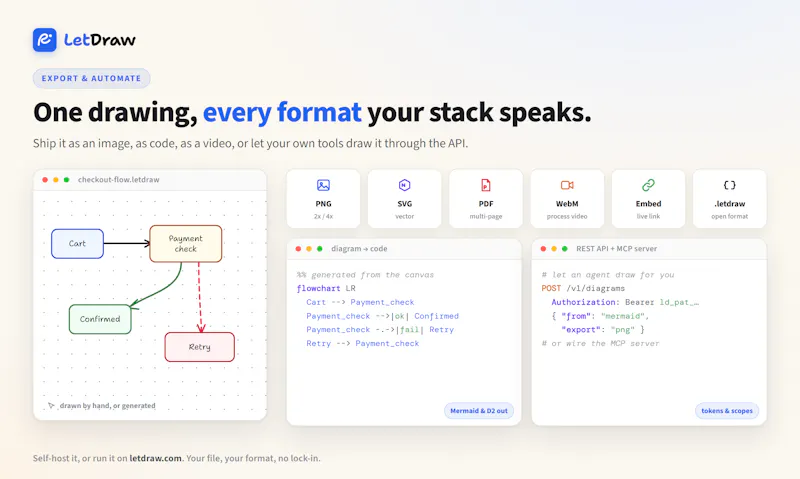This screenshot has height=479, width=800.
Task: Click the "Cart --> Payment_check" code line
Action: [360, 302]
